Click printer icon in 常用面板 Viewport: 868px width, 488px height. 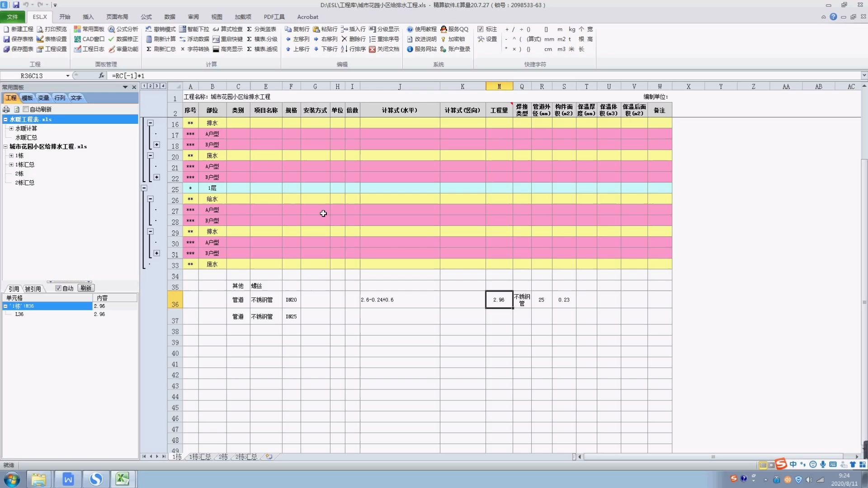[6, 109]
